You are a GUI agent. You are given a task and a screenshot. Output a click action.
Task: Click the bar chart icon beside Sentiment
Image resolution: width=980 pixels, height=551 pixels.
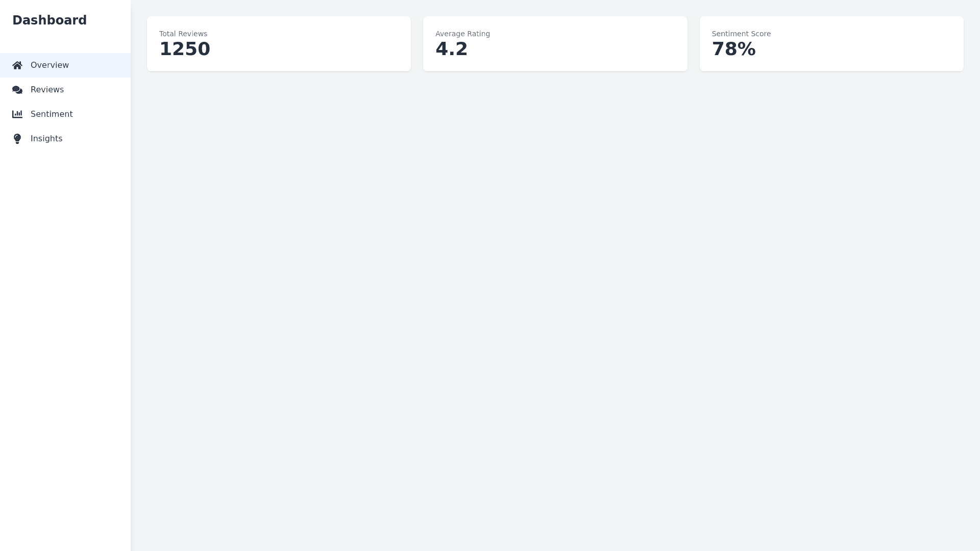click(17, 114)
